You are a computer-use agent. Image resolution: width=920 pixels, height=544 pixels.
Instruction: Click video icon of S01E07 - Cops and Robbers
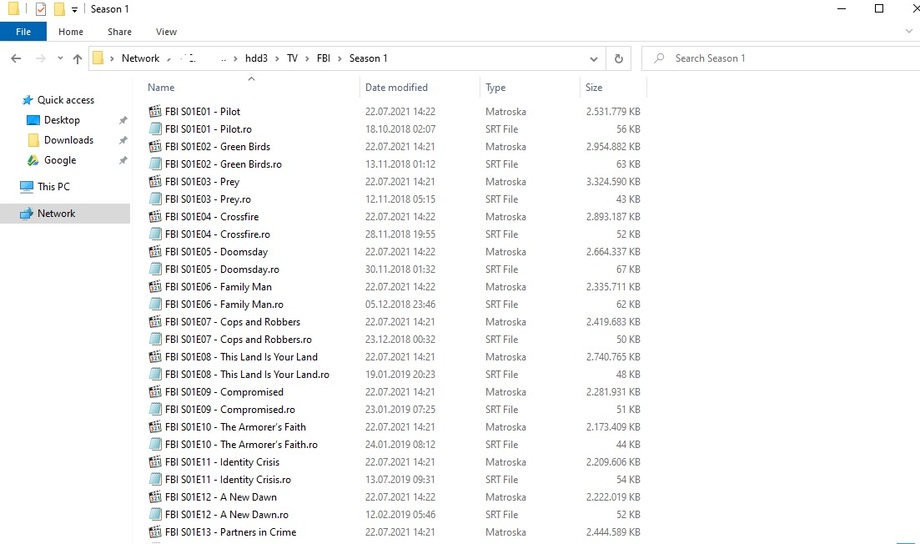[155, 322]
